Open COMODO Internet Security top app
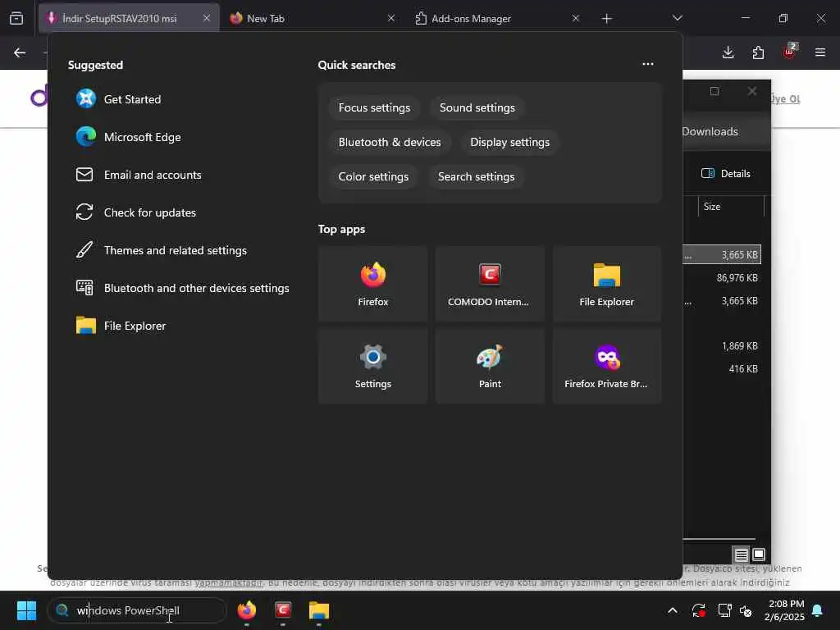 490,284
